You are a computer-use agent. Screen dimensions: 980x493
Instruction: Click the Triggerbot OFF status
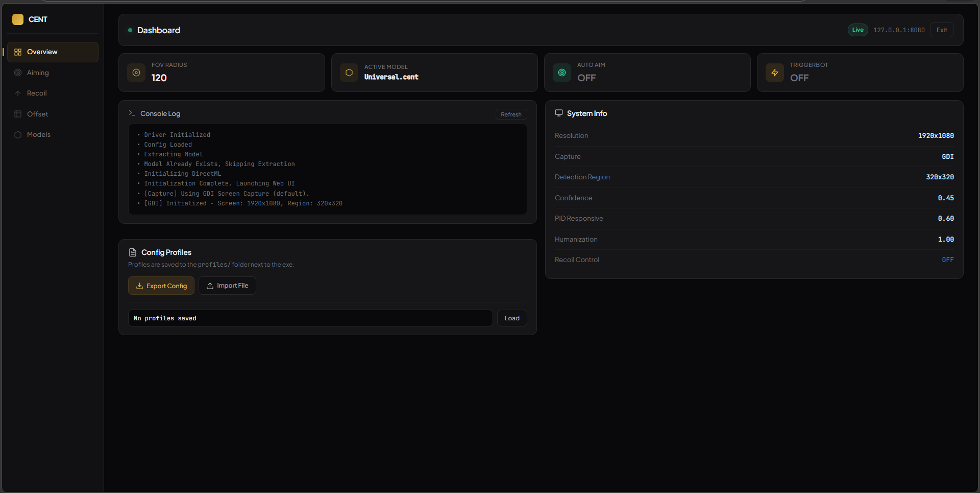[x=799, y=78]
